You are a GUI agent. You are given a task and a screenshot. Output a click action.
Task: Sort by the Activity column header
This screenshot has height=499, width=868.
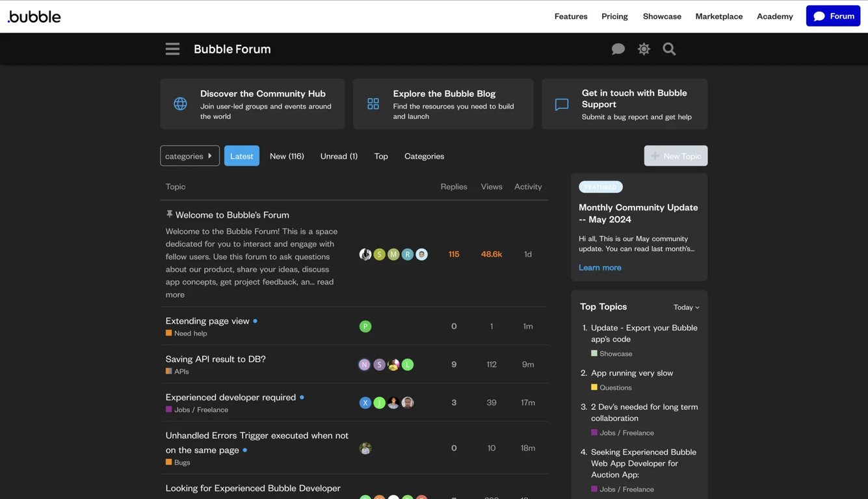point(528,186)
